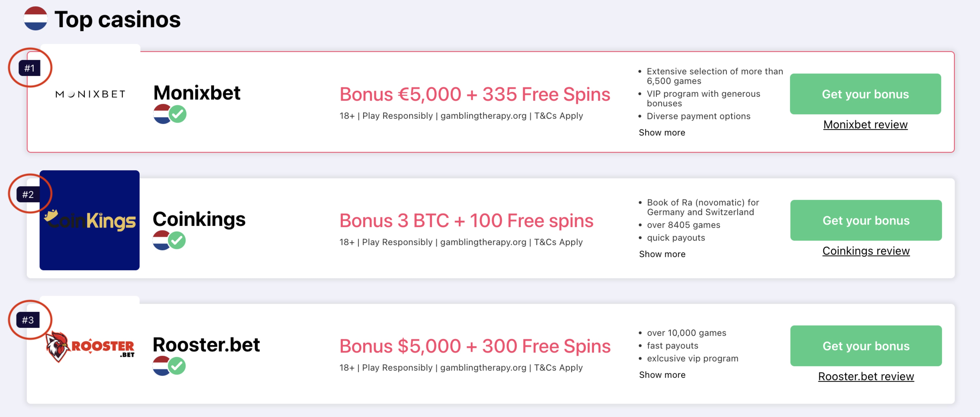Click the Monixbet logo image
This screenshot has height=417, width=980.
tap(91, 94)
